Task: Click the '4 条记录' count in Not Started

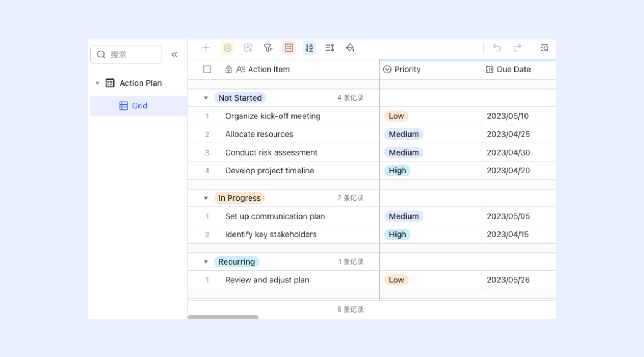Action: click(350, 98)
